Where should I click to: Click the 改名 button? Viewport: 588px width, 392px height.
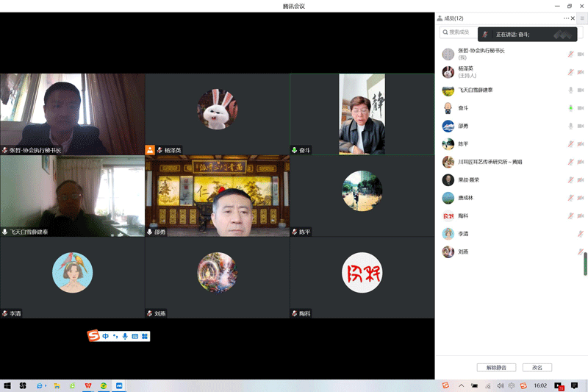click(x=537, y=367)
